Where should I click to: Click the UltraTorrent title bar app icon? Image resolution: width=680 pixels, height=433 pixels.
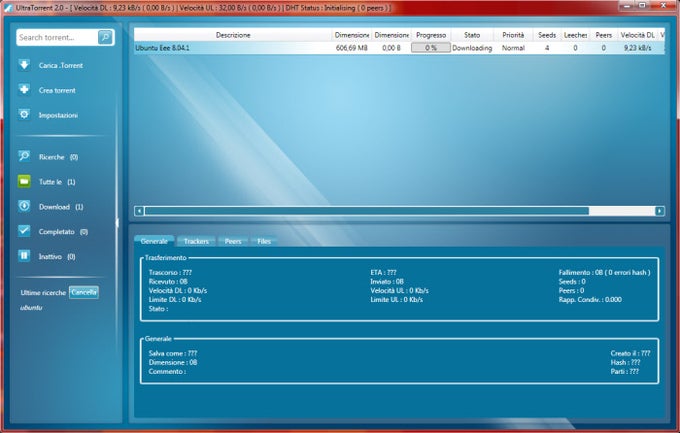click(8, 8)
